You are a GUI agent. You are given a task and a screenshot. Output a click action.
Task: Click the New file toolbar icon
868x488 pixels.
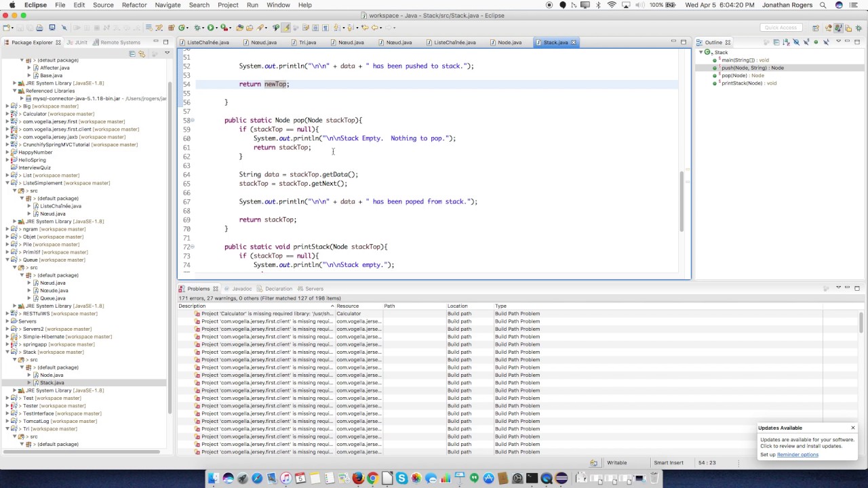(x=6, y=28)
